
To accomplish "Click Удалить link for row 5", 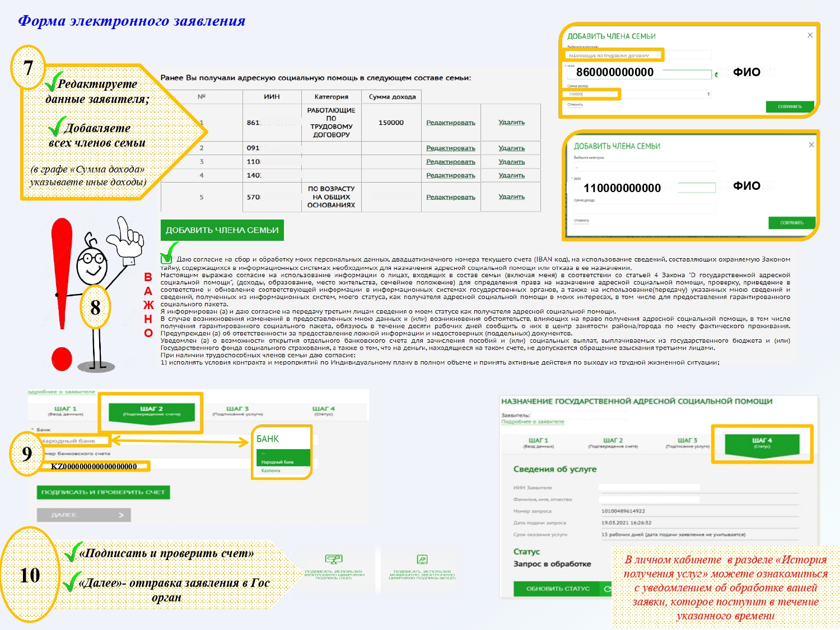I will 511,197.
